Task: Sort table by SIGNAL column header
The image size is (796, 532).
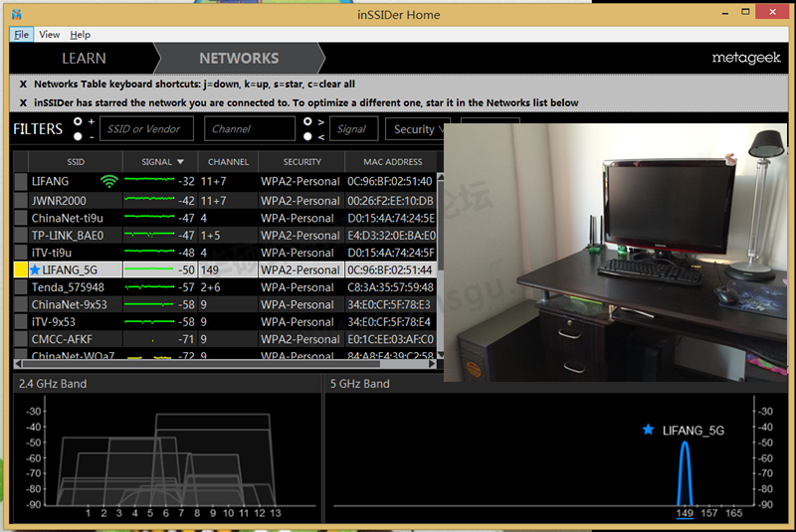Action: [x=160, y=162]
